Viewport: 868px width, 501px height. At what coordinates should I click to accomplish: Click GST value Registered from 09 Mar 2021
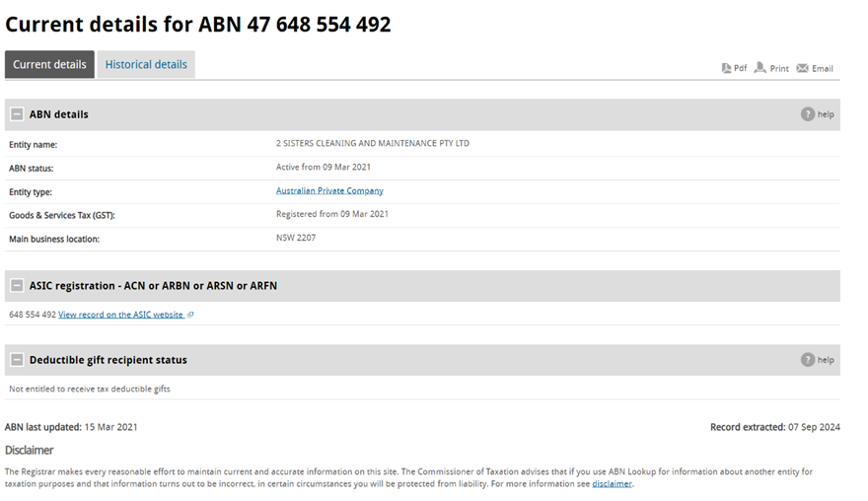point(331,214)
